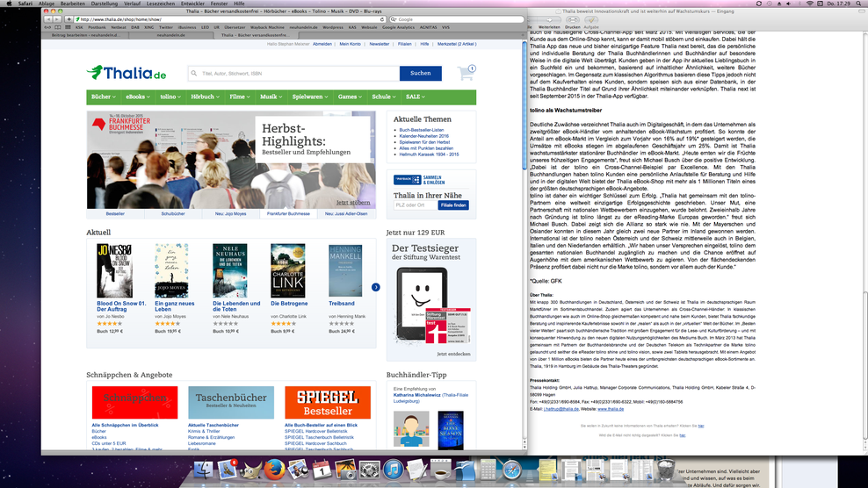The width and height of the screenshot is (868, 488).
Task: Click the Safari compass icon in dock
Action: click(x=512, y=470)
